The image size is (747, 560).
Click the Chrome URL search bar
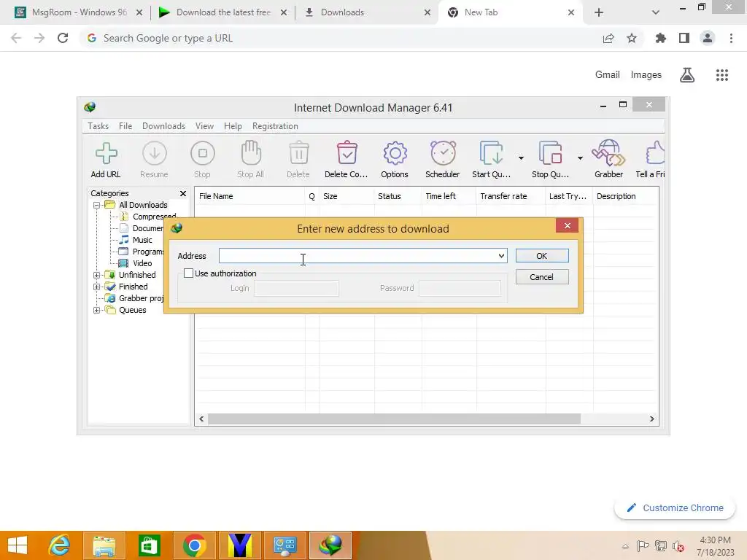pos(338,38)
